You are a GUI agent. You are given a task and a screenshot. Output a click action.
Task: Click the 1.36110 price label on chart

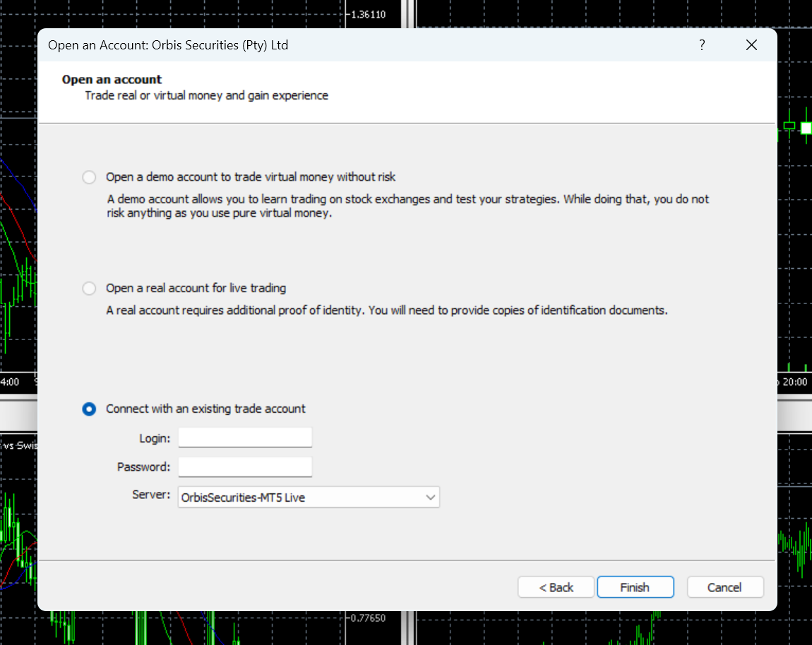(x=368, y=15)
